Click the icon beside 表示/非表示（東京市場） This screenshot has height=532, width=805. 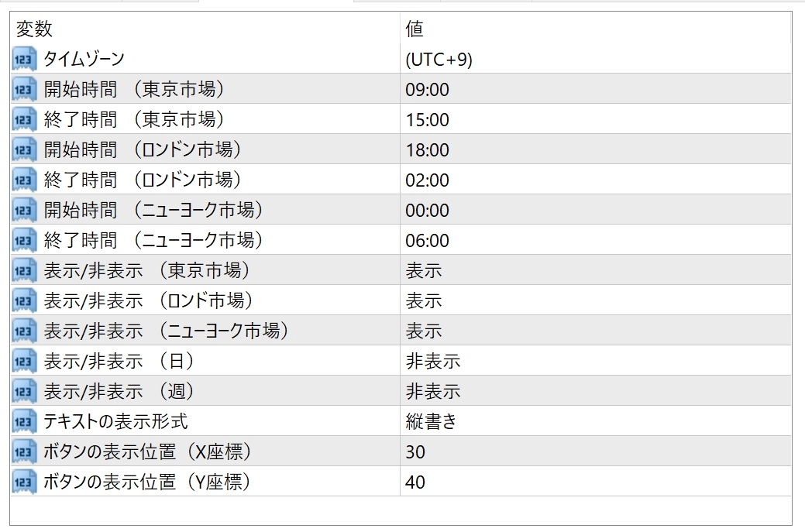[24, 271]
